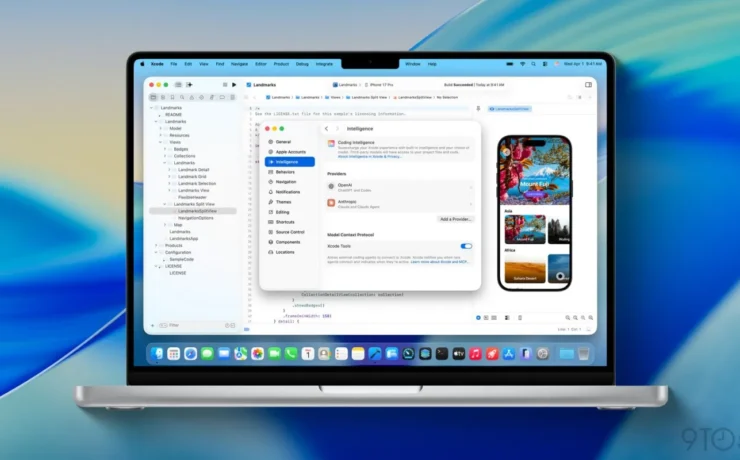Screen dimensions: 740x460
Task: Stop the running build in Xcode toolbar
Action: tap(225, 85)
